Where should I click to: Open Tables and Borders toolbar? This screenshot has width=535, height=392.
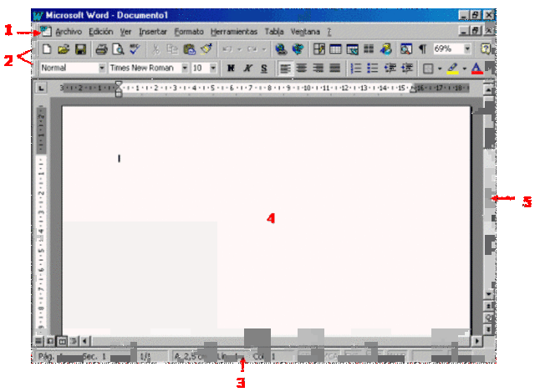point(319,49)
